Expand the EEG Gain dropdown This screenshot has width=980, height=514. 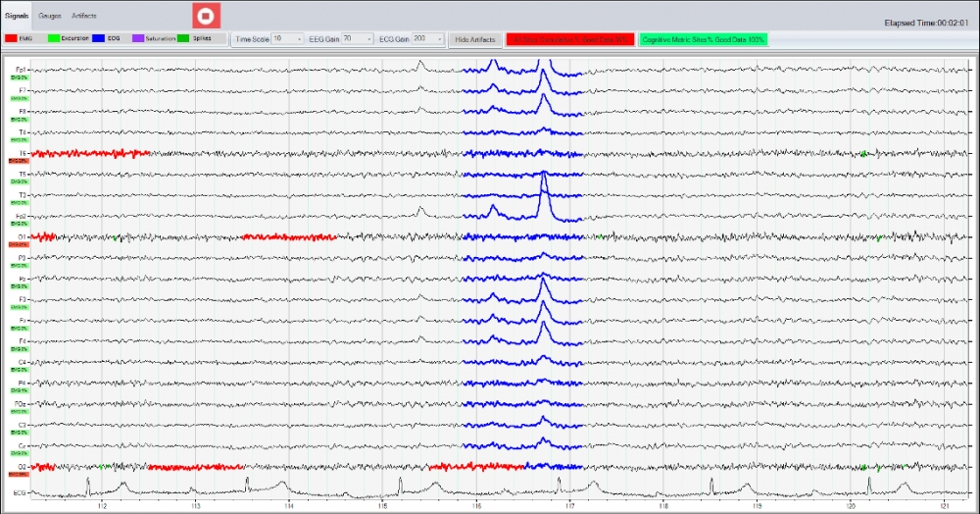click(x=357, y=38)
